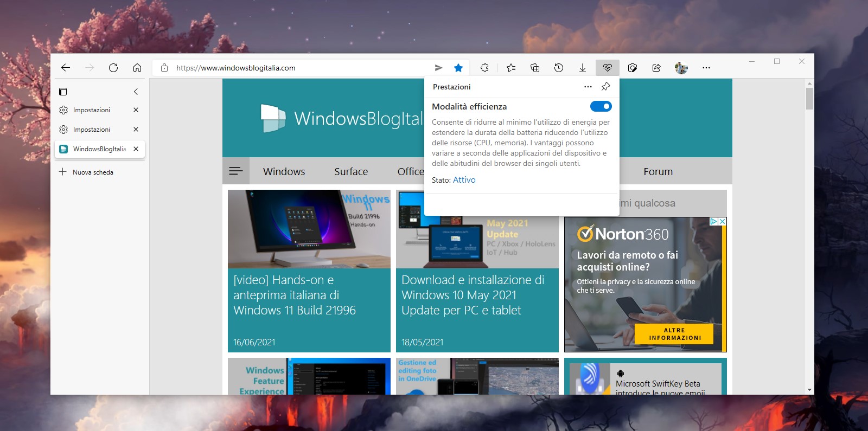Reload the current page
This screenshot has height=431, width=868.
click(x=113, y=68)
